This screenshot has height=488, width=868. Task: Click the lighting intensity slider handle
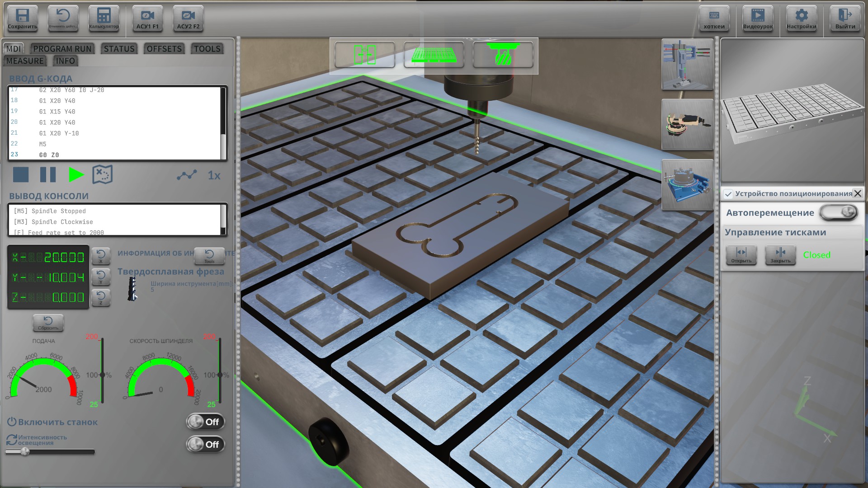click(25, 451)
